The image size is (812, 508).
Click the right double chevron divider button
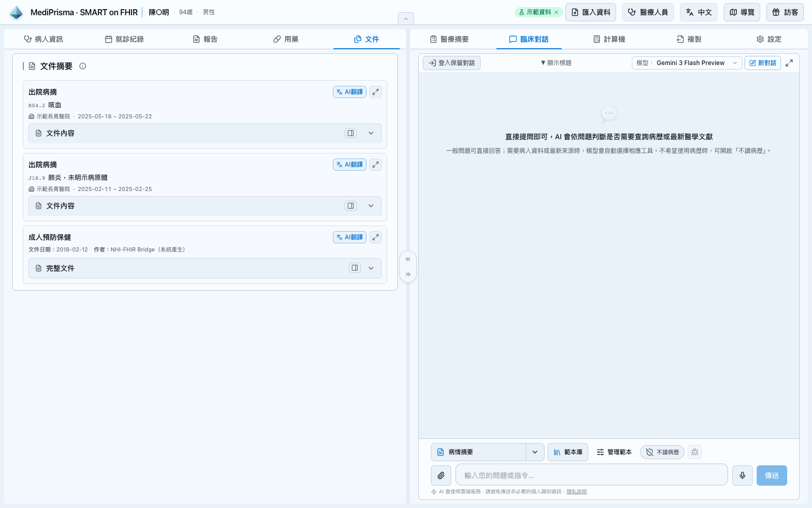click(x=408, y=274)
